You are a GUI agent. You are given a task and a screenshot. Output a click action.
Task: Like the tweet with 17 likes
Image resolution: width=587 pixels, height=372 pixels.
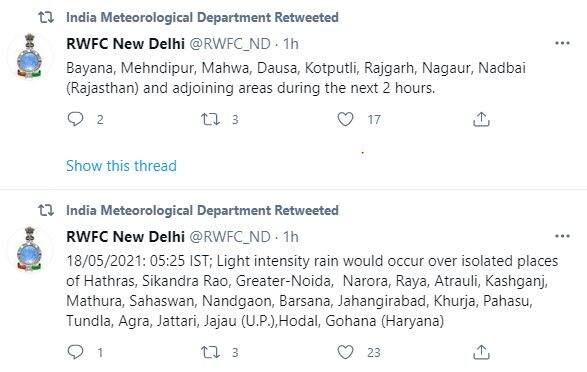pyautogui.click(x=345, y=119)
